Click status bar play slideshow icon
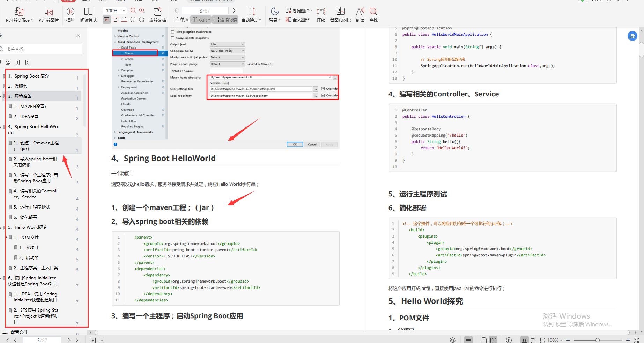The width and height of the screenshot is (644, 343). pos(509,340)
